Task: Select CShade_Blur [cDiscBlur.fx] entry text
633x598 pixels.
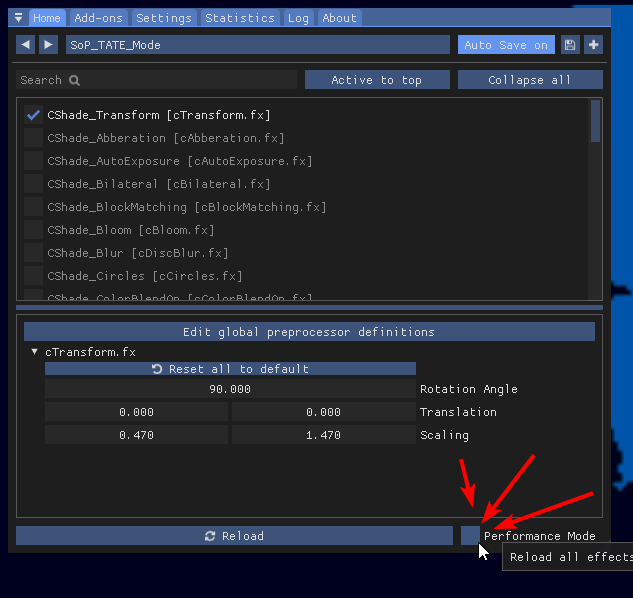Action: pyautogui.click(x=138, y=253)
